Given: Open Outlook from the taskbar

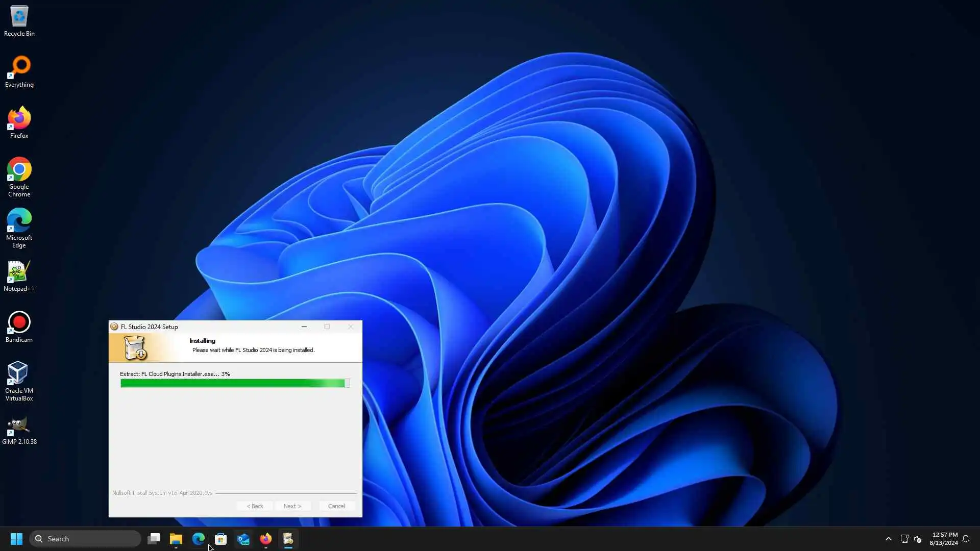Looking at the screenshot, I should [x=243, y=539].
